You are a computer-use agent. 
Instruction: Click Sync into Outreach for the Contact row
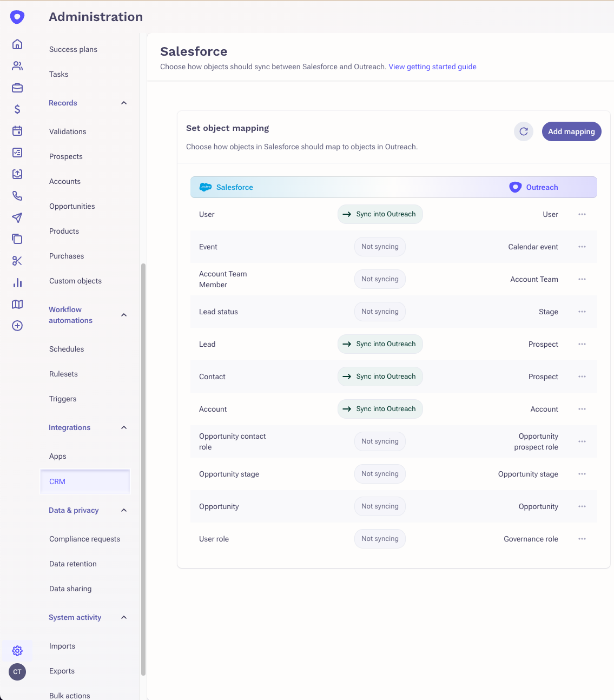pos(380,377)
